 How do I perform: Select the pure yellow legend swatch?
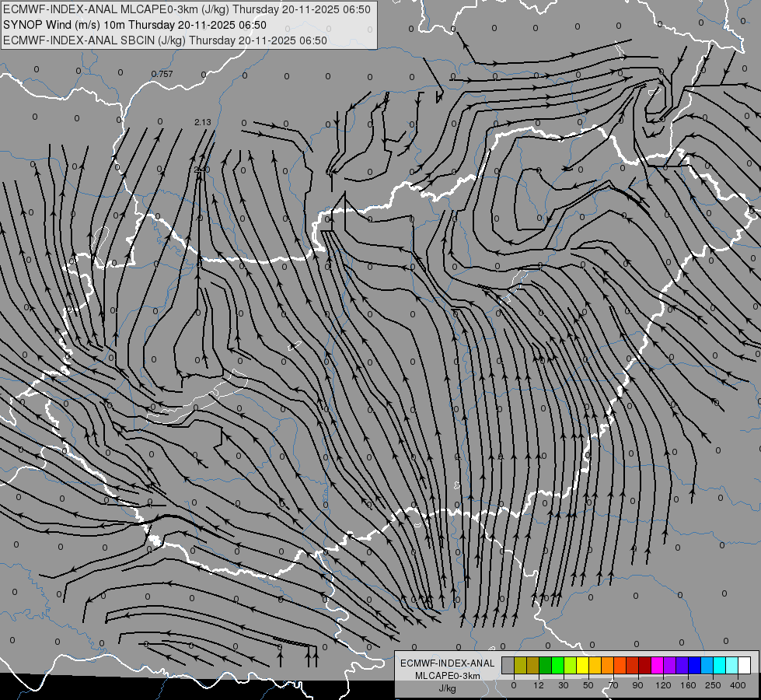click(583, 666)
